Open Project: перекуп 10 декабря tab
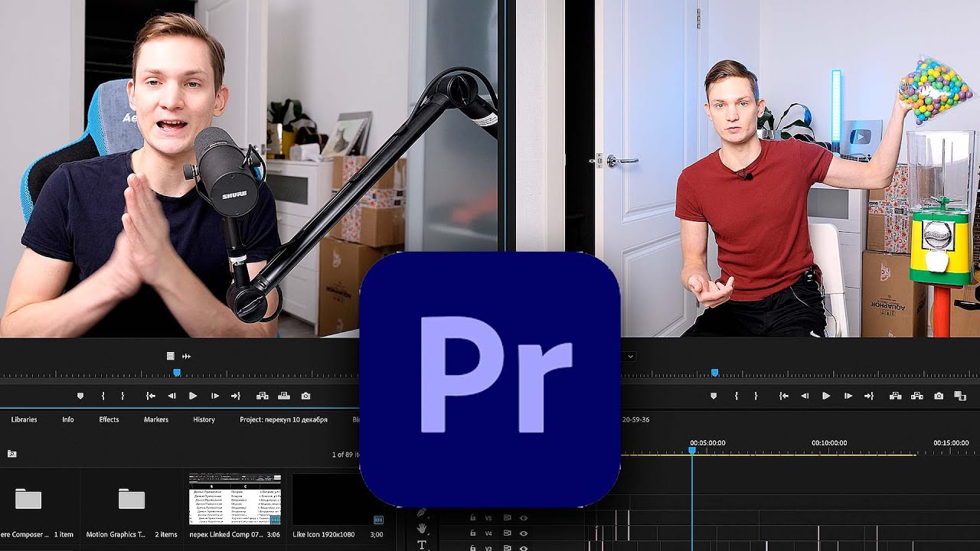 coord(283,419)
